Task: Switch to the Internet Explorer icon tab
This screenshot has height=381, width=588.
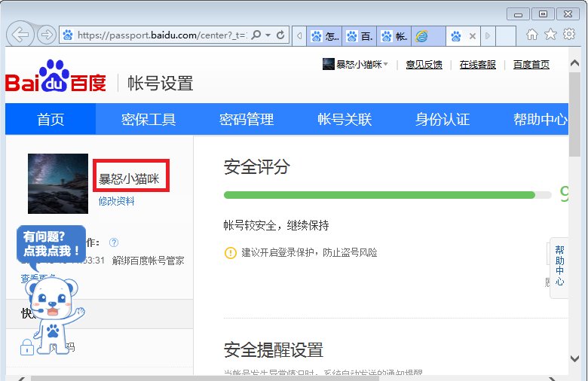Action: pos(429,36)
